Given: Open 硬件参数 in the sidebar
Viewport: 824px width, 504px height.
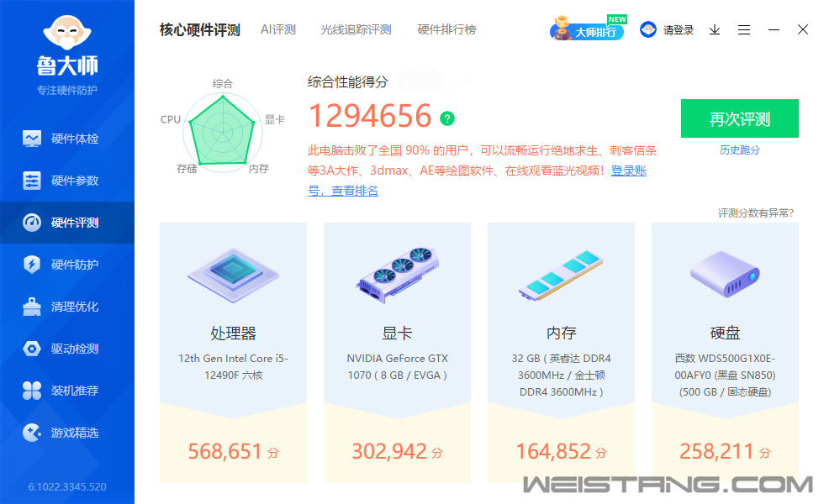Looking at the screenshot, I should [x=67, y=181].
